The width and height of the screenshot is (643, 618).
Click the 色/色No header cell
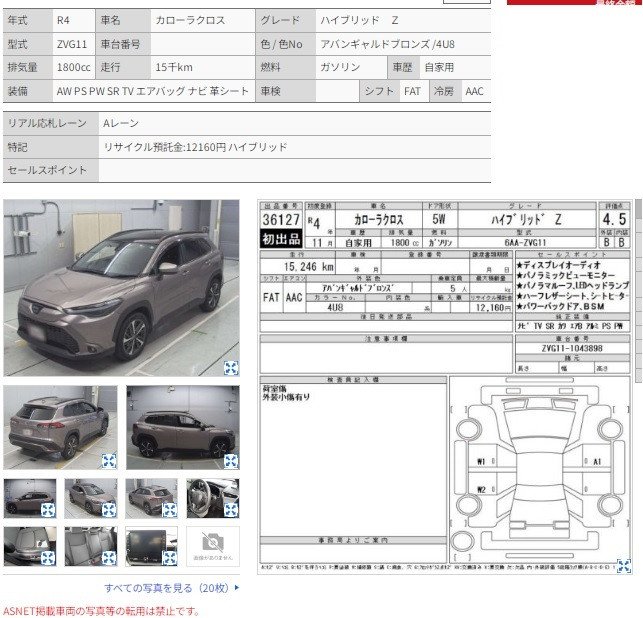click(286, 44)
